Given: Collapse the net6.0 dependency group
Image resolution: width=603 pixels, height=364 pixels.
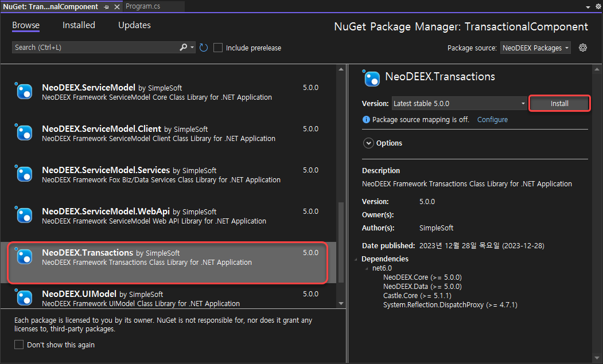Looking at the screenshot, I should point(367,269).
